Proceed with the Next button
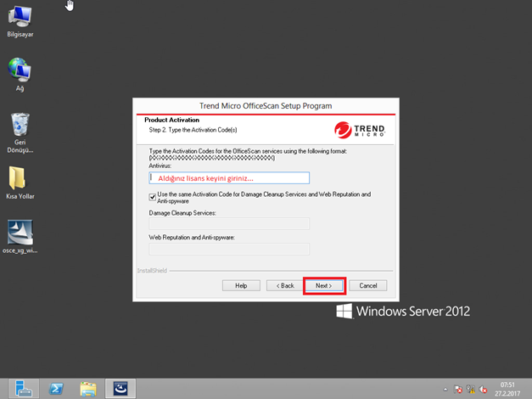The width and height of the screenshot is (532, 399). coord(324,285)
